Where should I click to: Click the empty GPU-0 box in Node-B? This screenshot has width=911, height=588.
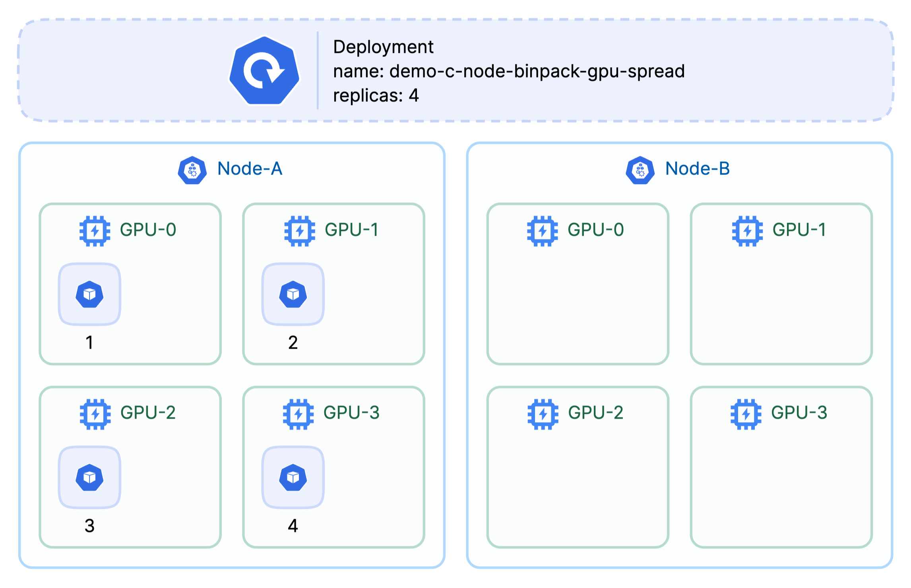[x=578, y=284]
